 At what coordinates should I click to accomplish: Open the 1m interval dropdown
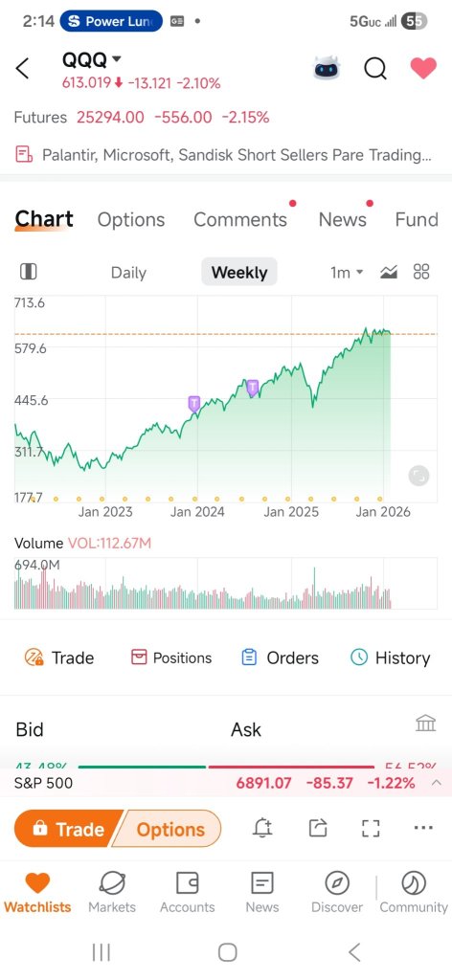pos(347,272)
